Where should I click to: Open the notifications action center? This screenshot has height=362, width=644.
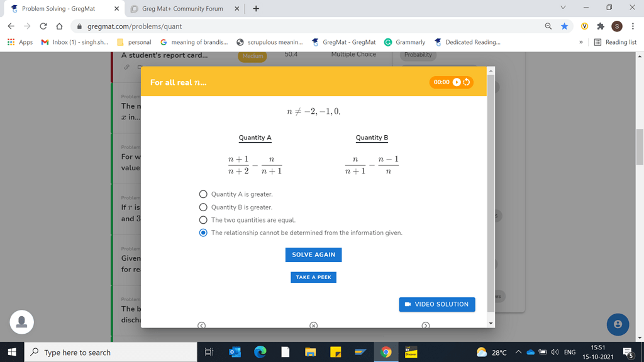(628, 352)
